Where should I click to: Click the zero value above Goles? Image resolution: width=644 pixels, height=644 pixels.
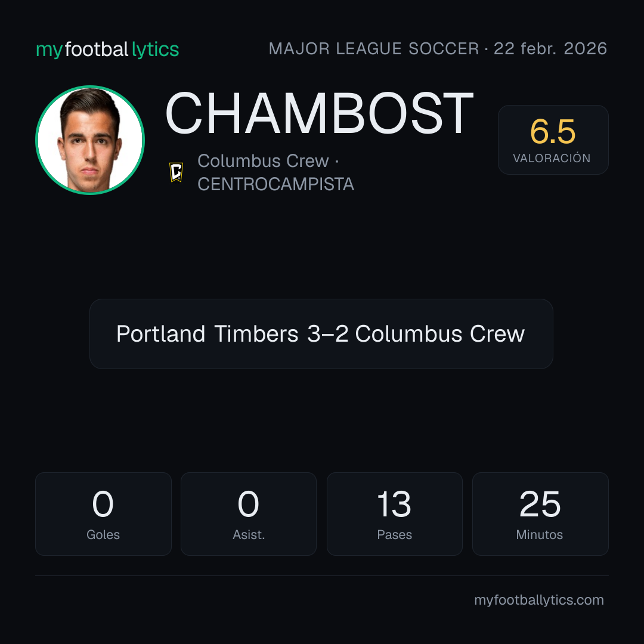click(103, 504)
